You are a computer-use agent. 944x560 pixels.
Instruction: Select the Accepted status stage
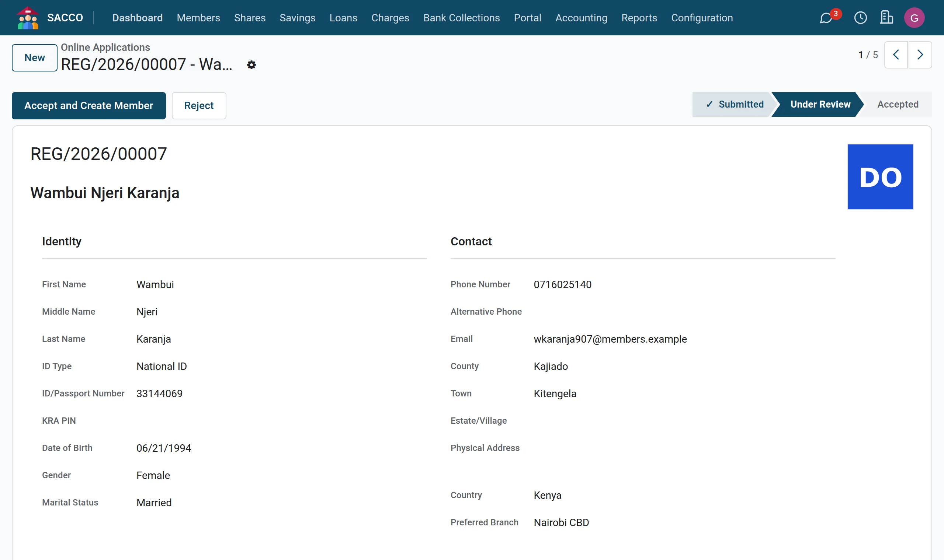[897, 105]
